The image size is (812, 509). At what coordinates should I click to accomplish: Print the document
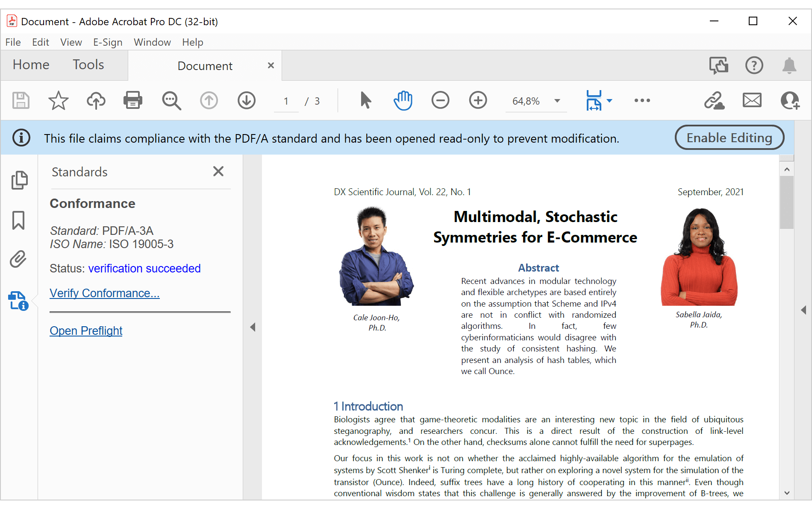pos(133,100)
